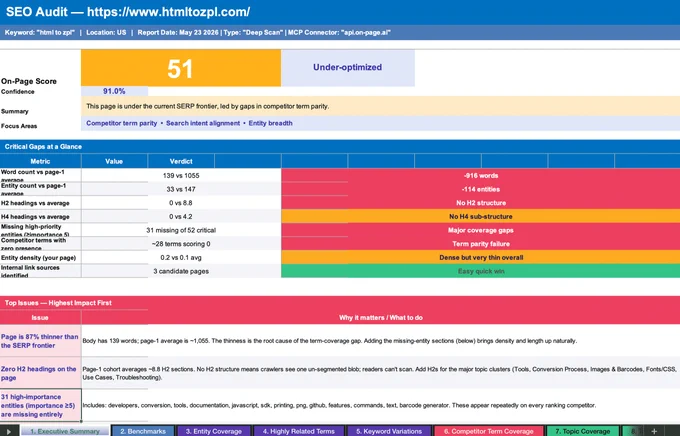This screenshot has height=436, width=680.
Task: Click the summary text about SERP frontier
Action: [207, 106]
